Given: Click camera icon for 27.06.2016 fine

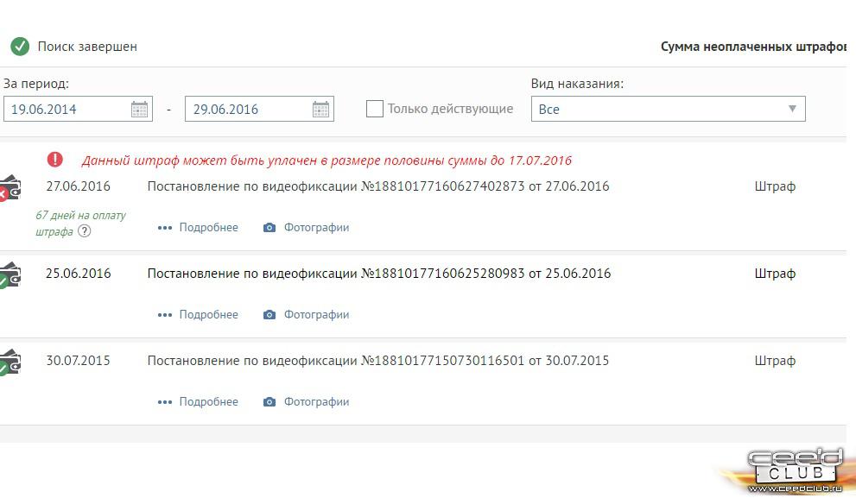Looking at the screenshot, I should click(269, 228).
